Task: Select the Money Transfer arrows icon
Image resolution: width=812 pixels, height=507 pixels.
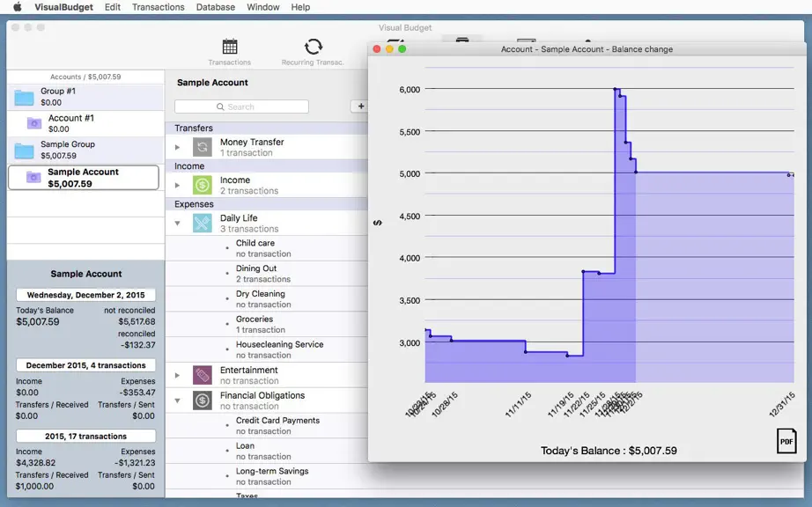Action: (202, 147)
